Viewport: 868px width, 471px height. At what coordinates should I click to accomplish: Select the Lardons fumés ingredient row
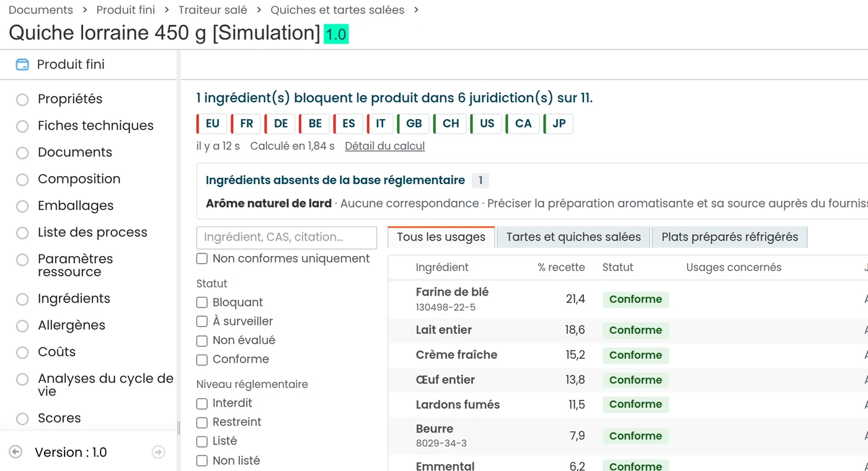coord(628,405)
